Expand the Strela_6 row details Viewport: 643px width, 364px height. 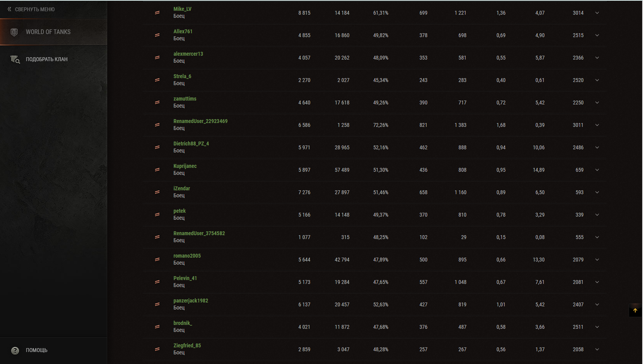tap(597, 80)
